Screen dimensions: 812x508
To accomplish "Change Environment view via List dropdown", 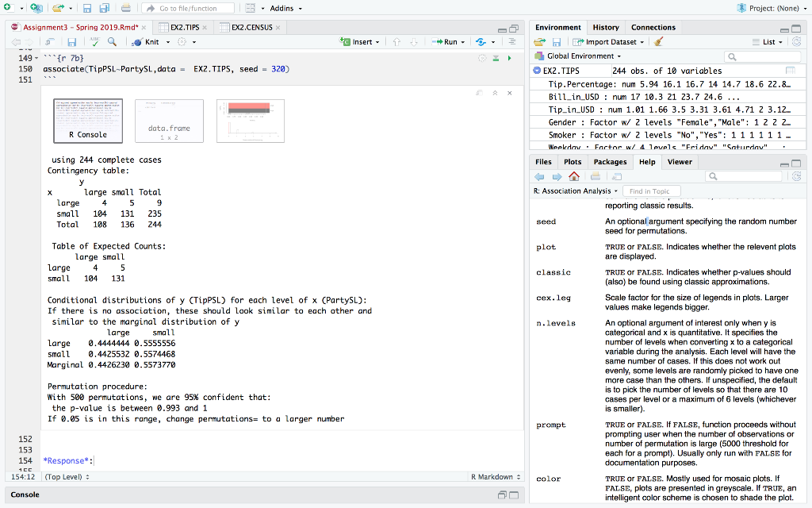I will (768, 42).
